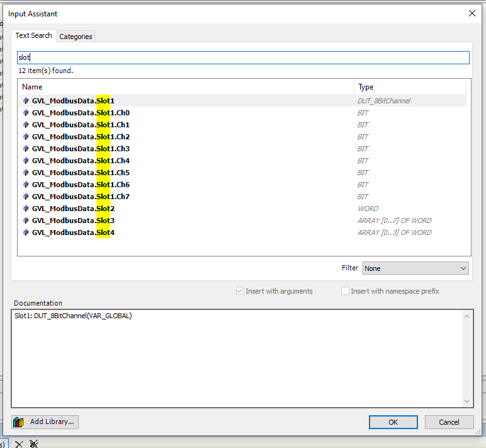Confirm selection with OK button
This screenshot has width=486, height=448.
tap(393, 422)
